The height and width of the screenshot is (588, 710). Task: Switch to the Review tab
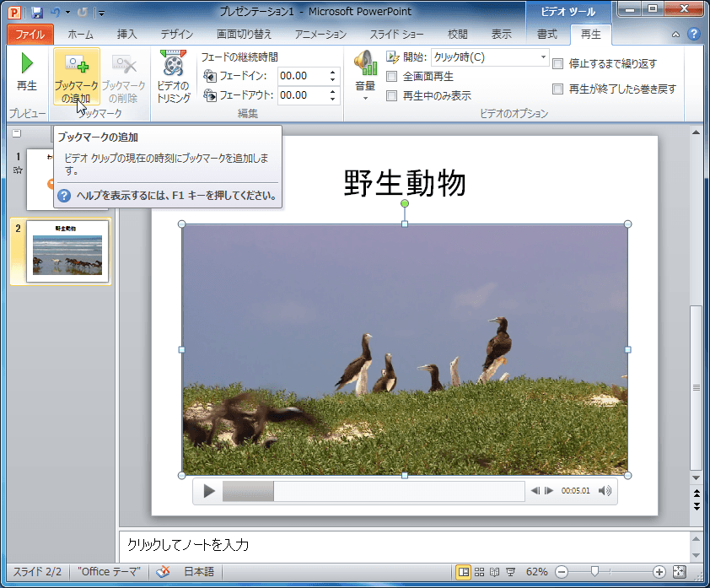click(x=457, y=35)
